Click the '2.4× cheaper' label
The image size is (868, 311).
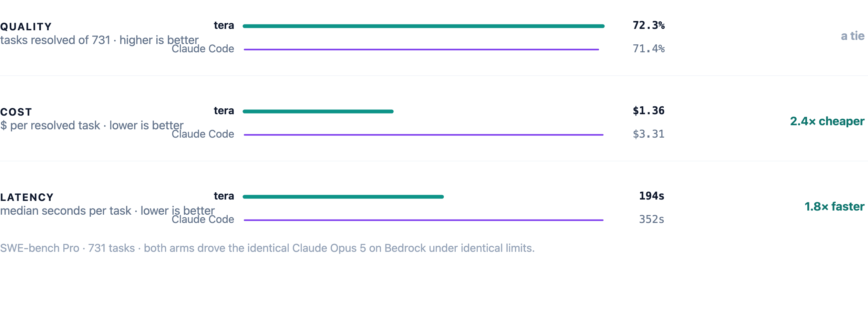pyautogui.click(x=827, y=121)
